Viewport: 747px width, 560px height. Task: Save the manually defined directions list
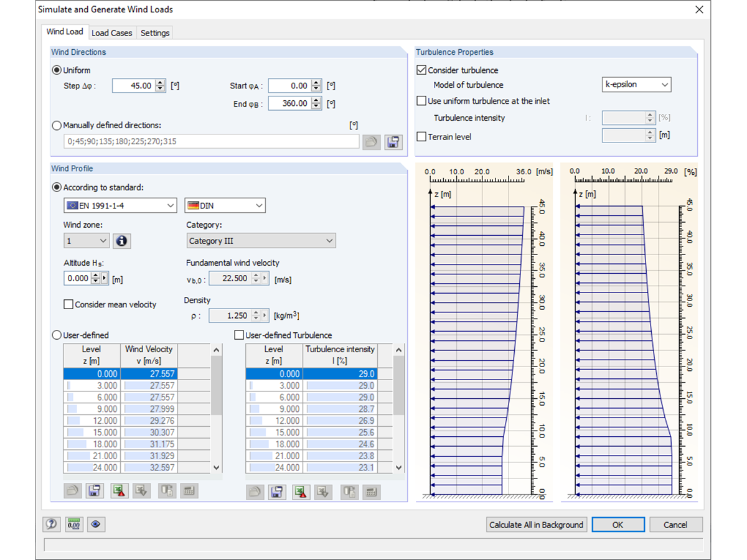point(393,142)
